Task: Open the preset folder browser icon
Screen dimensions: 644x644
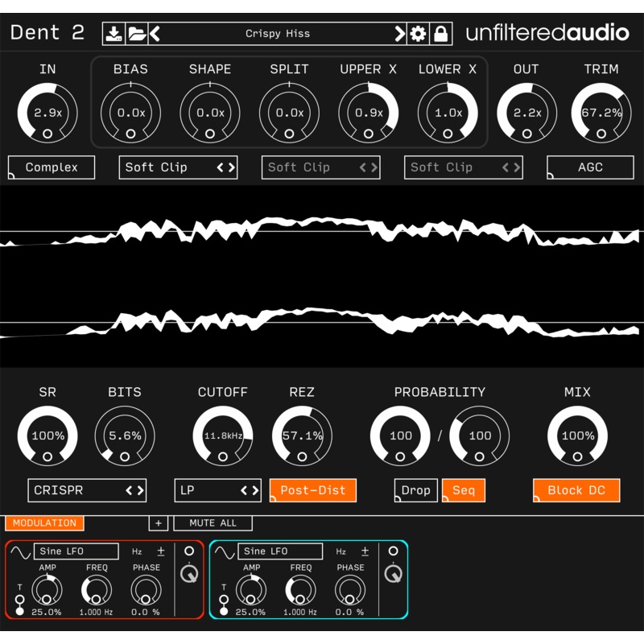Action: coord(137,34)
